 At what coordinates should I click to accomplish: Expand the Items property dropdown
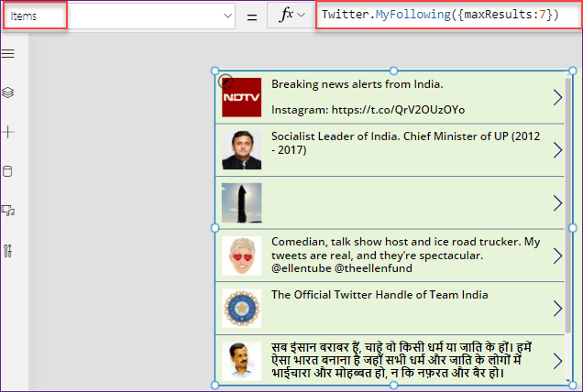[x=227, y=16]
